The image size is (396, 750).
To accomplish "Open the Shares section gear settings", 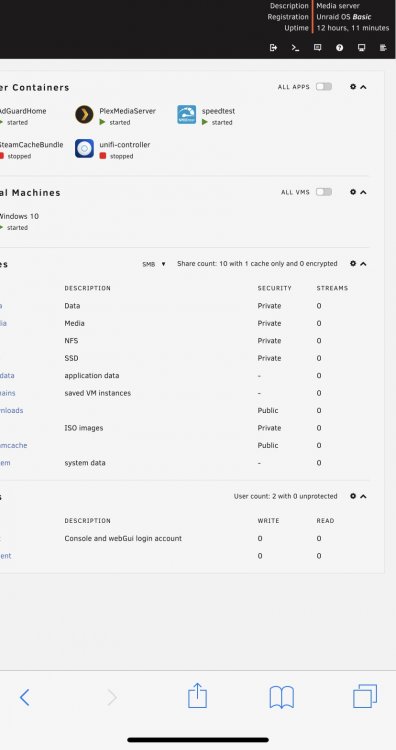I will pos(353,264).
